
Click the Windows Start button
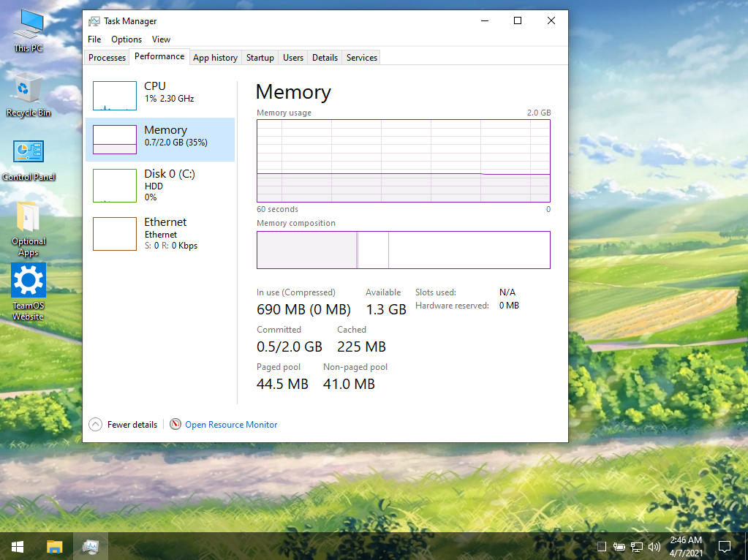18,547
